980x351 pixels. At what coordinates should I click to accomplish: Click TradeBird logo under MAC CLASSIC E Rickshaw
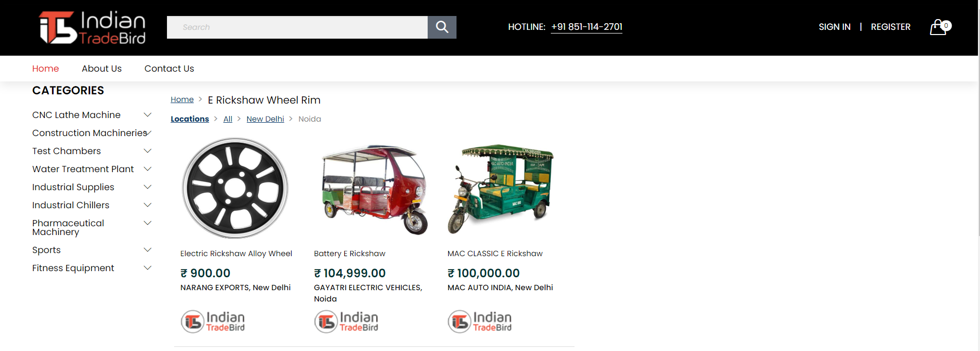(x=480, y=322)
